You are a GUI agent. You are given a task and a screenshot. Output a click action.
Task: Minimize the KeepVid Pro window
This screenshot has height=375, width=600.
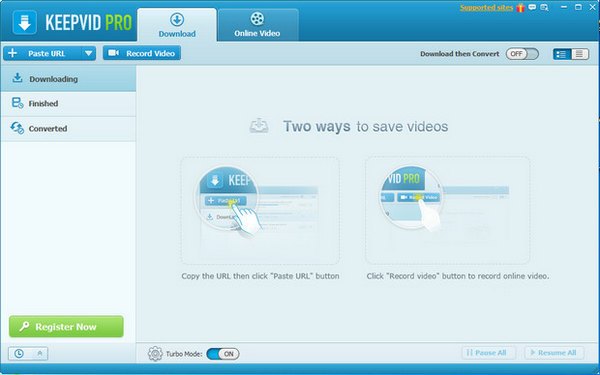tap(564, 7)
